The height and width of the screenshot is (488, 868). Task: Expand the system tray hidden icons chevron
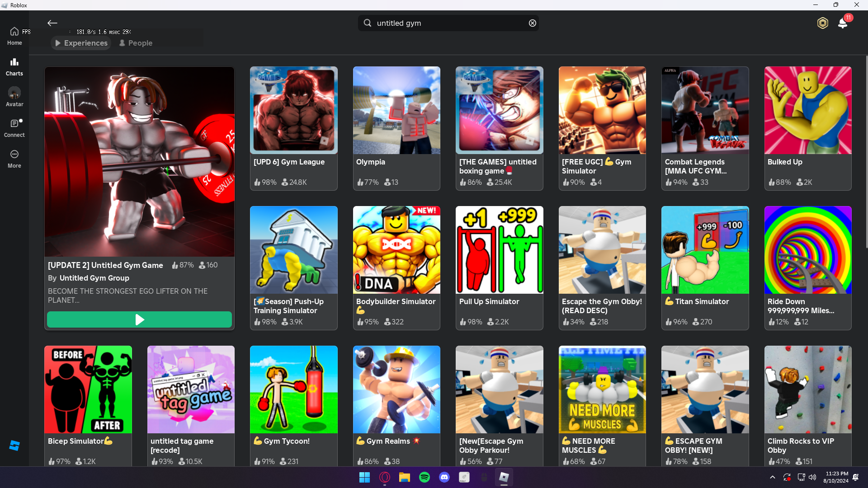[x=772, y=477]
